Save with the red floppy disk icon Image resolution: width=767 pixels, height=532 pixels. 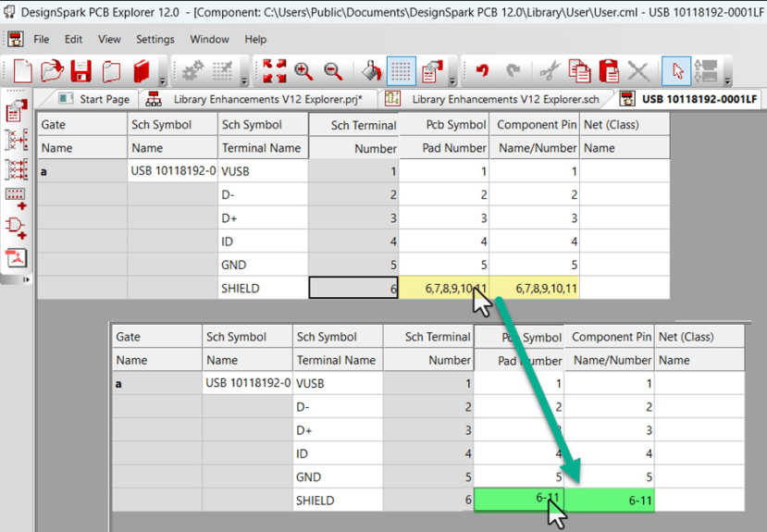click(x=81, y=71)
